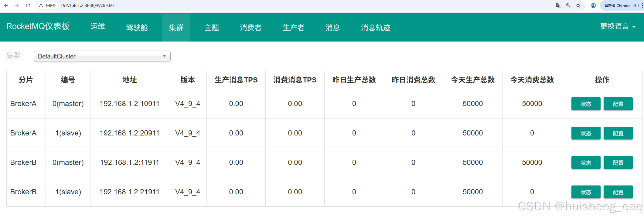The width and height of the screenshot is (644, 217).
Task: Switch to the 驾驶舱 tab
Action: [137, 28]
